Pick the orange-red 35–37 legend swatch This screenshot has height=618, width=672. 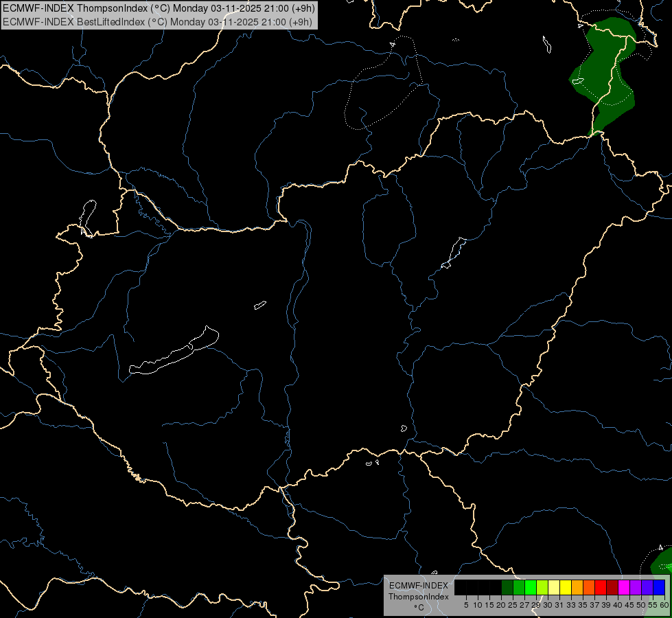point(589,588)
